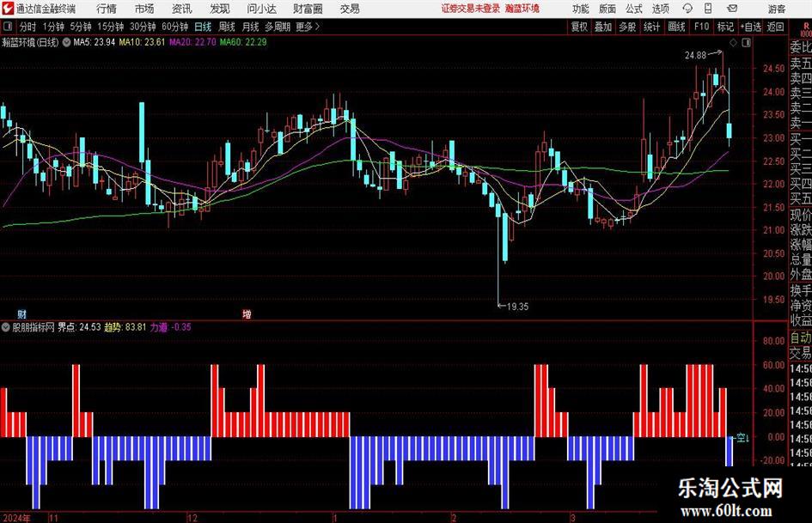The height and width of the screenshot is (523, 812).
Task: Click the red 瀚蓝环境 stock name in title bar
Action: pyautogui.click(x=522, y=9)
